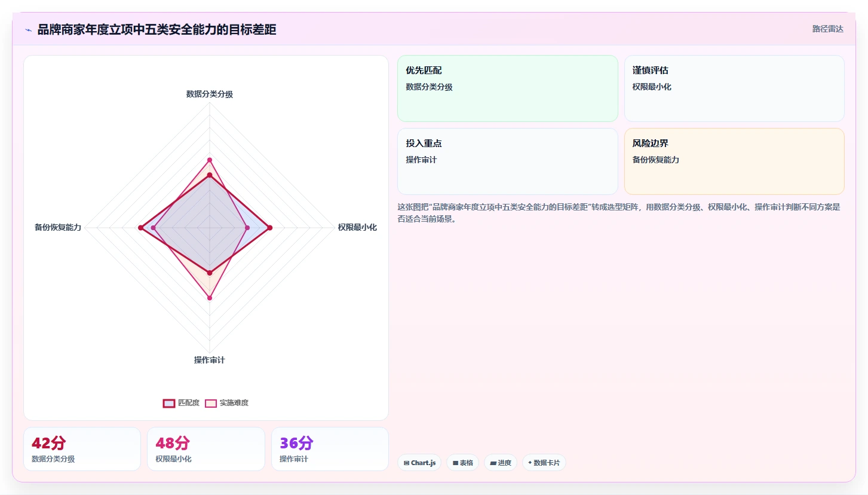Click the 42分 score value
This screenshot has height=495, width=868.
[48, 443]
